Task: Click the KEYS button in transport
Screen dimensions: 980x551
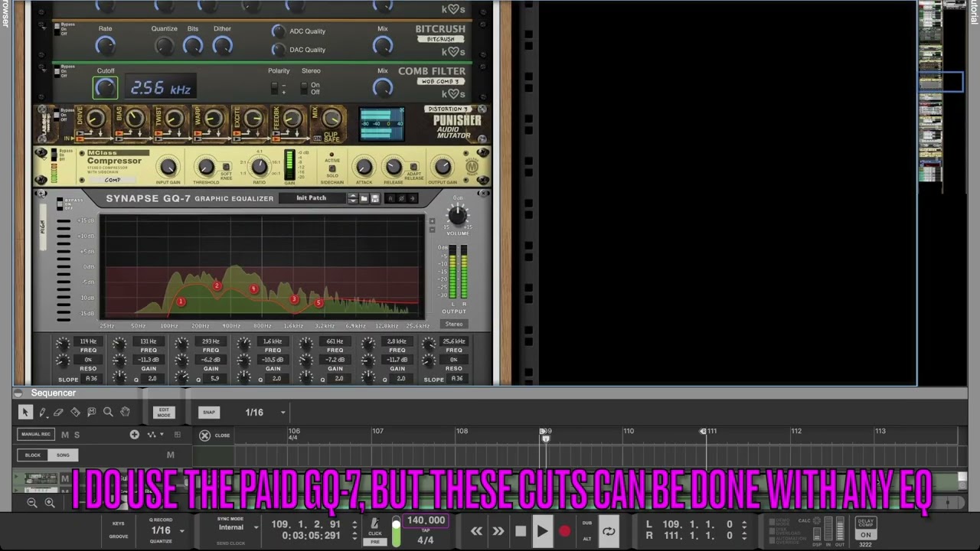Action: 119,523
